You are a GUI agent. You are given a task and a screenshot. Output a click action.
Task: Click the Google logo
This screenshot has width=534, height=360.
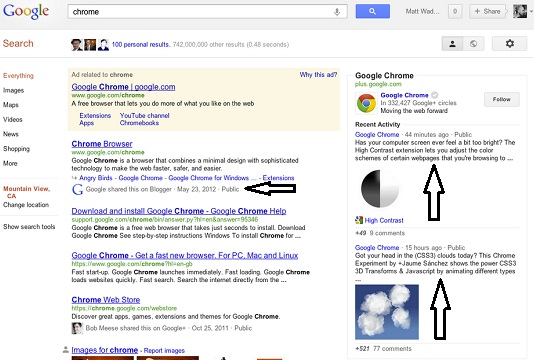click(26, 11)
